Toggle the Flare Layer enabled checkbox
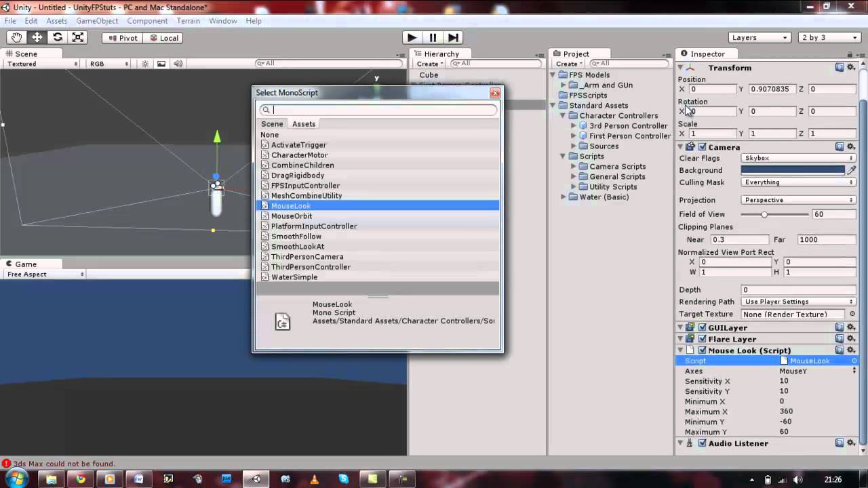 703,339
